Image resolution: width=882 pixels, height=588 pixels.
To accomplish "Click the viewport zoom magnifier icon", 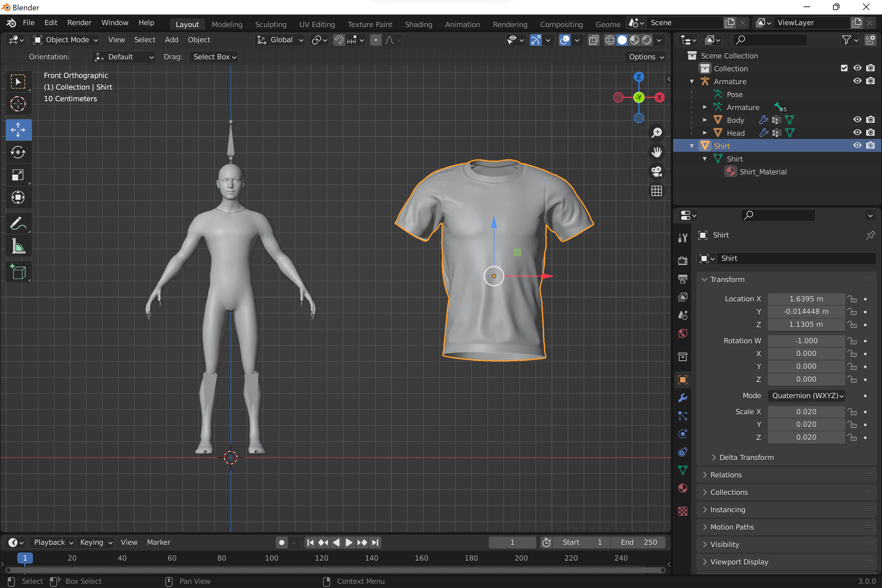I will tap(657, 132).
